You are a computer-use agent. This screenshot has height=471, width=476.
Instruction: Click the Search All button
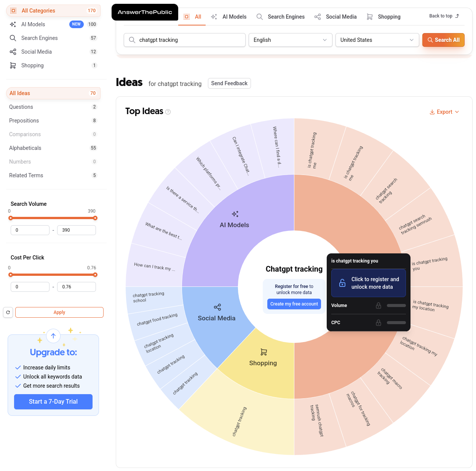point(443,40)
